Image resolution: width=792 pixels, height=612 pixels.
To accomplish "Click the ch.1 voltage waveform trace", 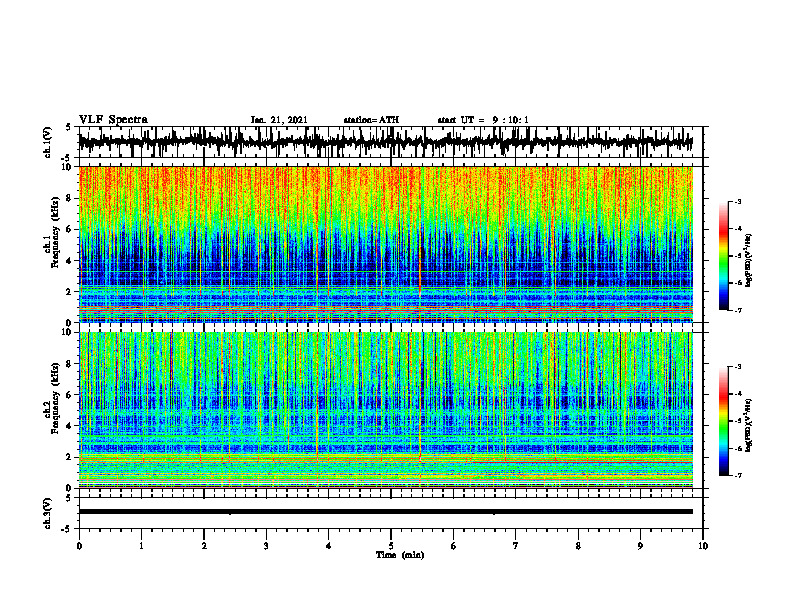I will click(385, 142).
